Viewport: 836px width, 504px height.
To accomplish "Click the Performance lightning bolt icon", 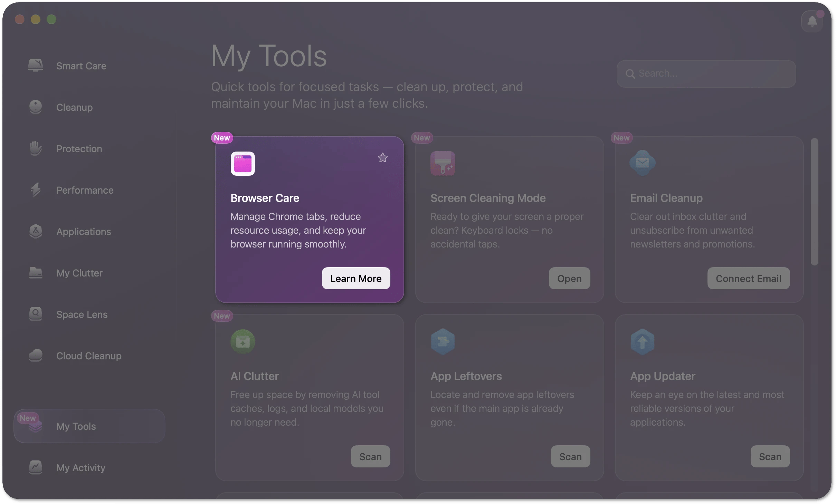I will (36, 190).
